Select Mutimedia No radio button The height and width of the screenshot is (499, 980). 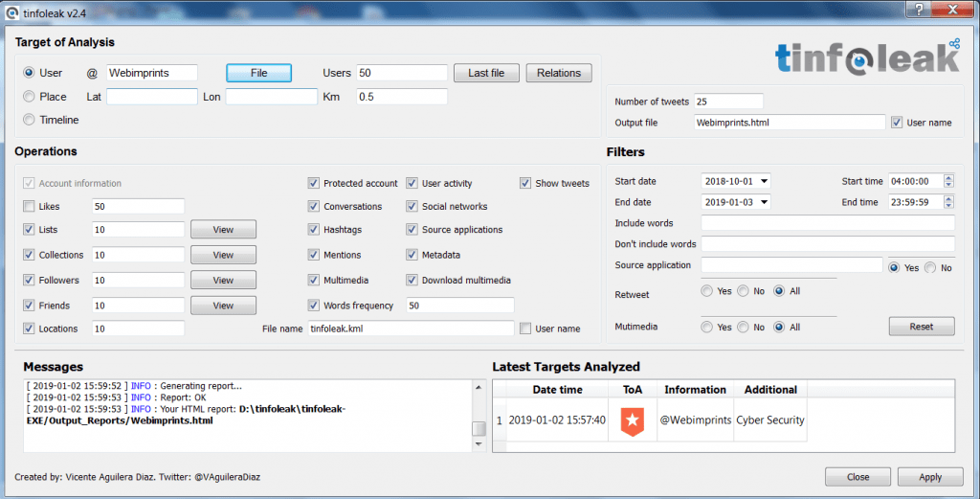point(743,327)
